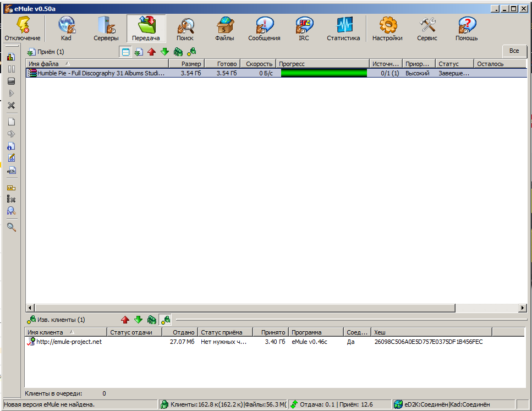Screen dimensions: 532x411
Task: Show downloads only view in upper pane
Action: pyautogui.click(x=139, y=52)
